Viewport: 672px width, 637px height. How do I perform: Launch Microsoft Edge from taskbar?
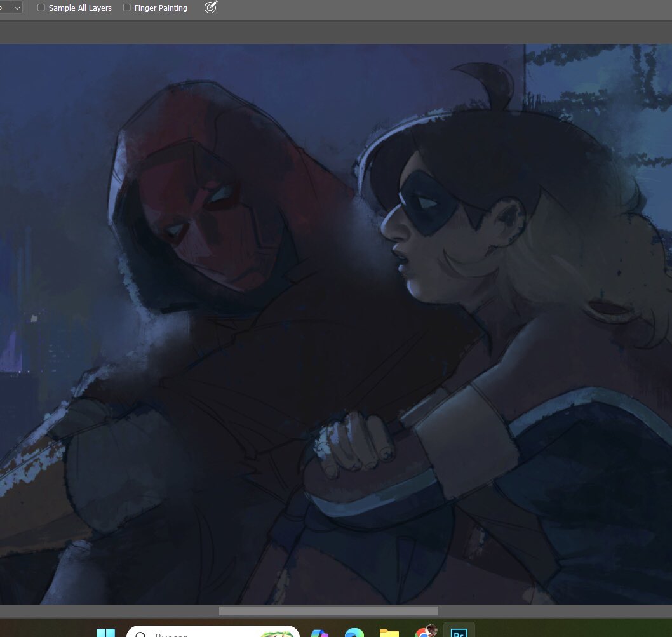(354, 633)
